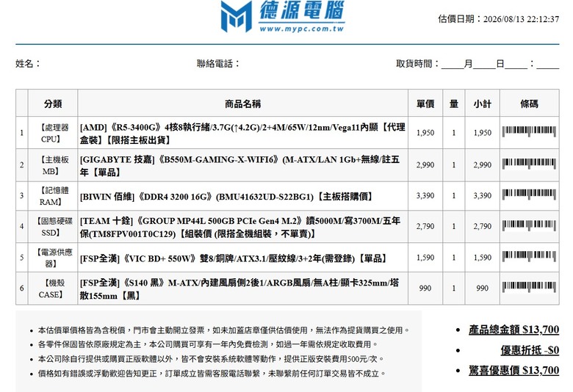Click the 1,590 subtotal cell
Viewport: 573px width, 392px height.
tap(483, 257)
